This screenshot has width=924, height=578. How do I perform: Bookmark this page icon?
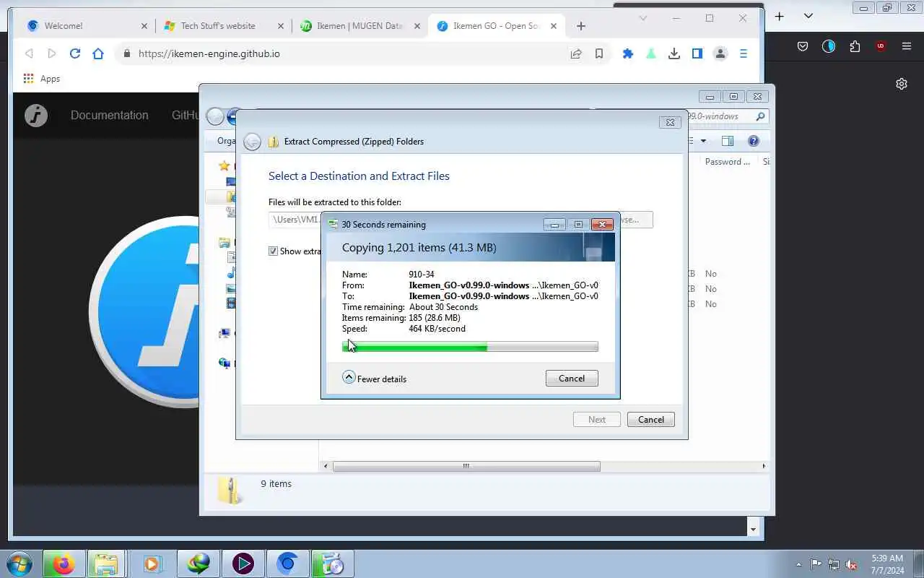click(x=599, y=53)
